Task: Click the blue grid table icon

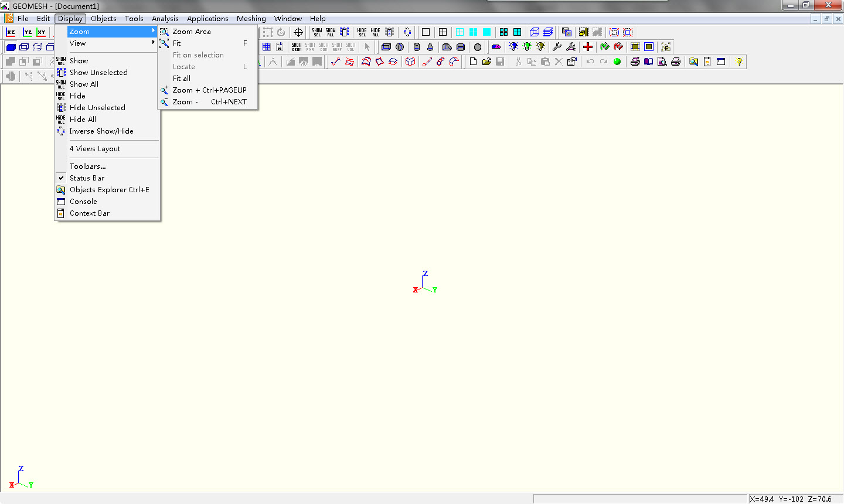Action: point(267,47)
